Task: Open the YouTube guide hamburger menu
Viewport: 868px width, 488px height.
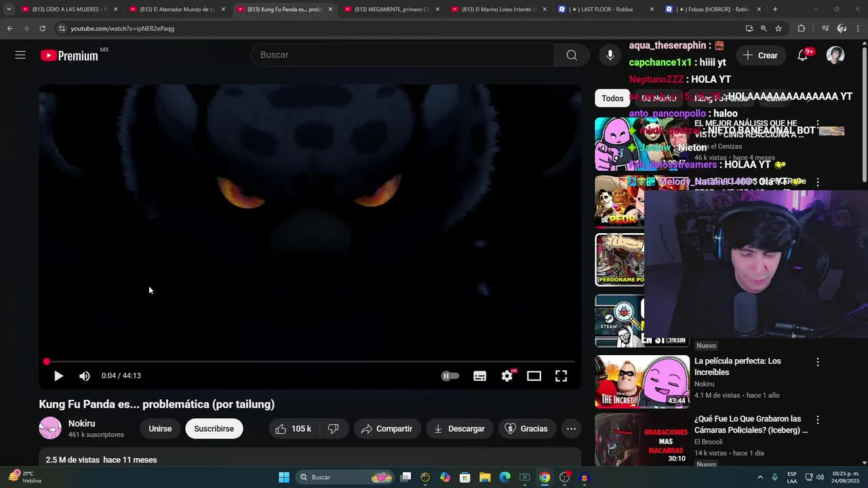Action: click(20, 55)
